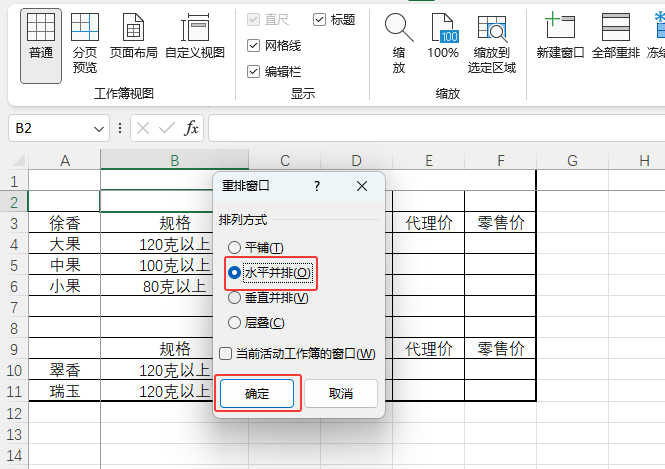This screenshot has height=469, width=665.
Task: Click 零售价 cell in row 9
Action: [500, 349]
